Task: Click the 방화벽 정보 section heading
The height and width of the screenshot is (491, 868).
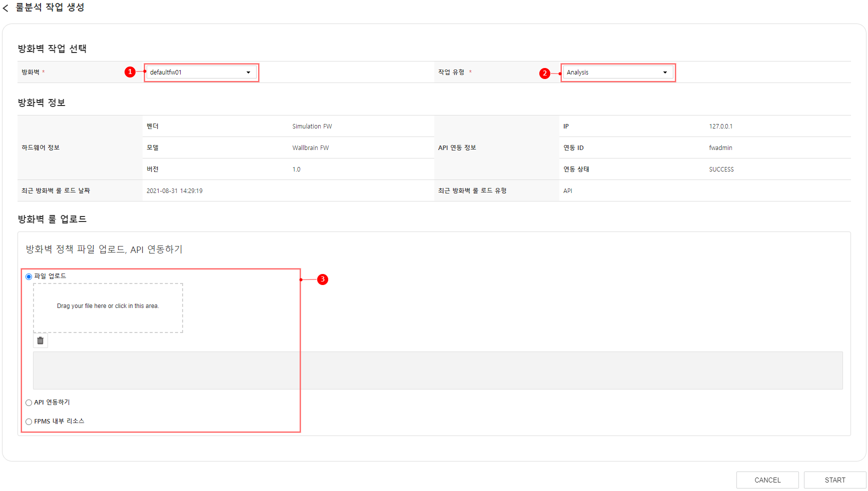Action: pos(42,102)
